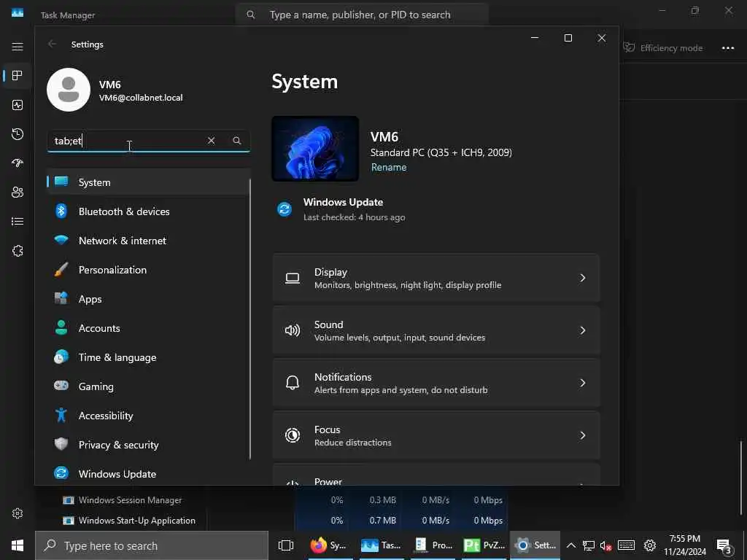Open Task View from the taskbar

click(x=286, y=545)
